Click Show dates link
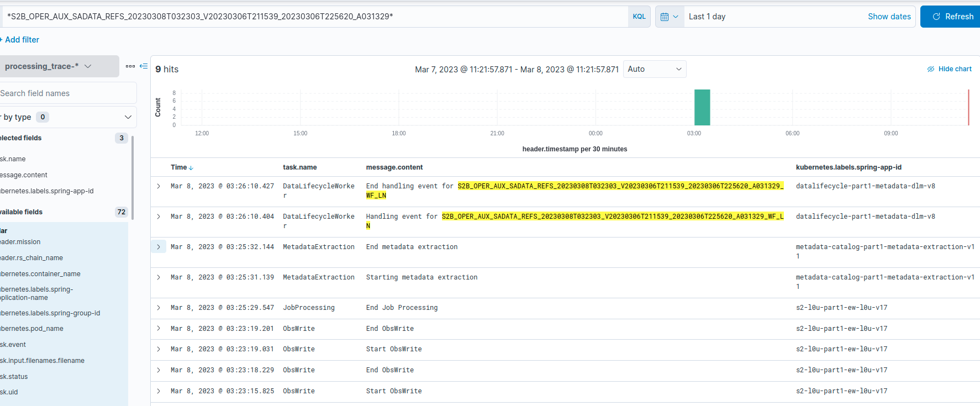Screen dimensions: 980x406 click(x=889, y=17)
